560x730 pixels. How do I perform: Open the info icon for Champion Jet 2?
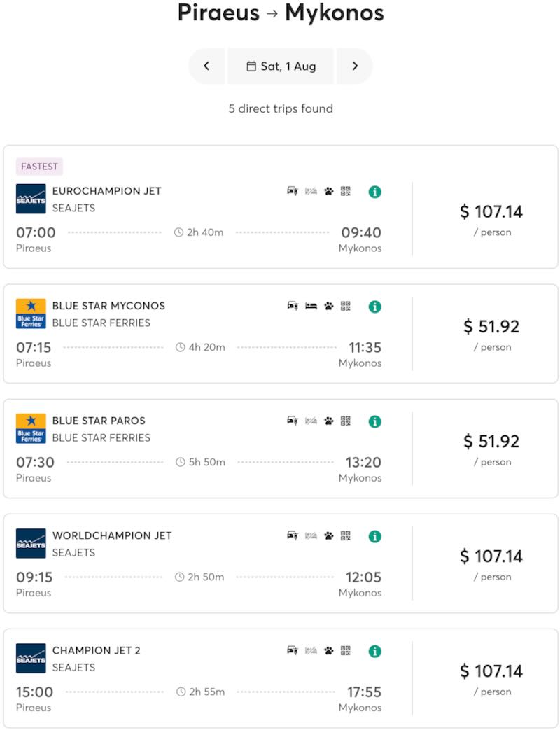click(374, 650)
